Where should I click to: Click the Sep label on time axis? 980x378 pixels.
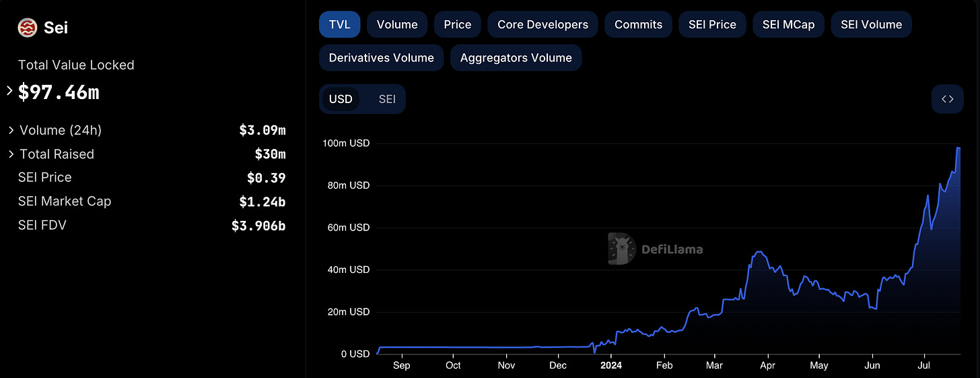pos(401,365)
